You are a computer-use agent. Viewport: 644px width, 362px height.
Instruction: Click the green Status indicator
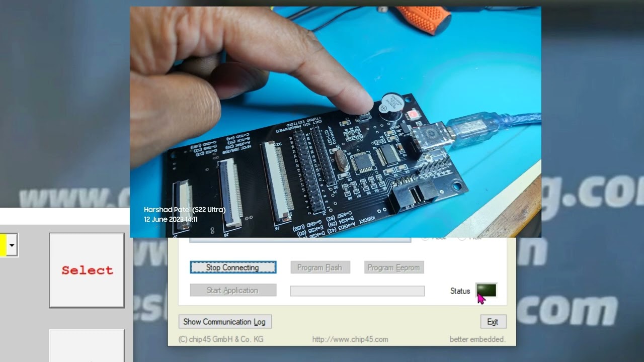486,290
